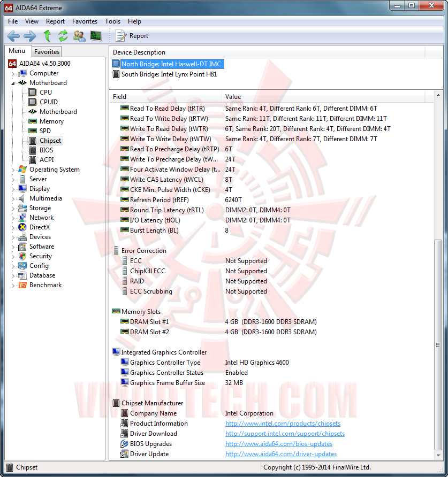The image size is (448, 477).
Task: Expand the Computer tree node
Action: pos(13,74)
